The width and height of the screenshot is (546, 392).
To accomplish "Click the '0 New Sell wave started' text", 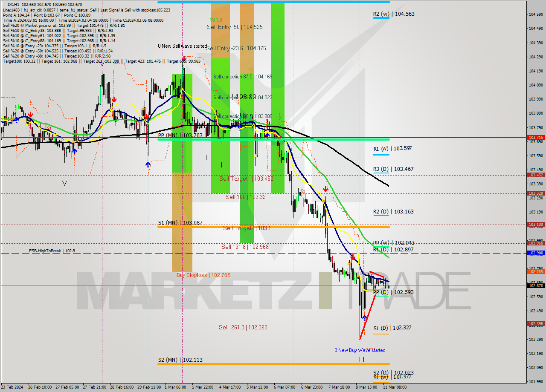I will 182,46.
